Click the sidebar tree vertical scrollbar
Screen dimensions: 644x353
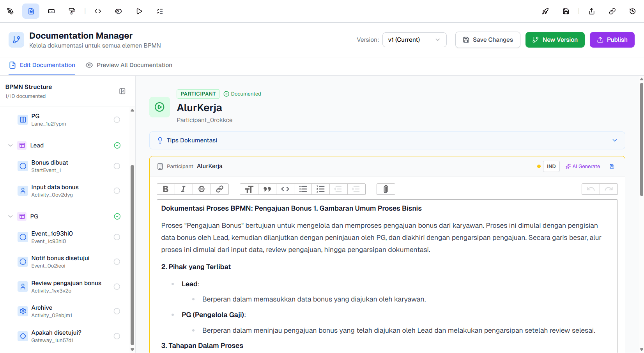point(132,254)
